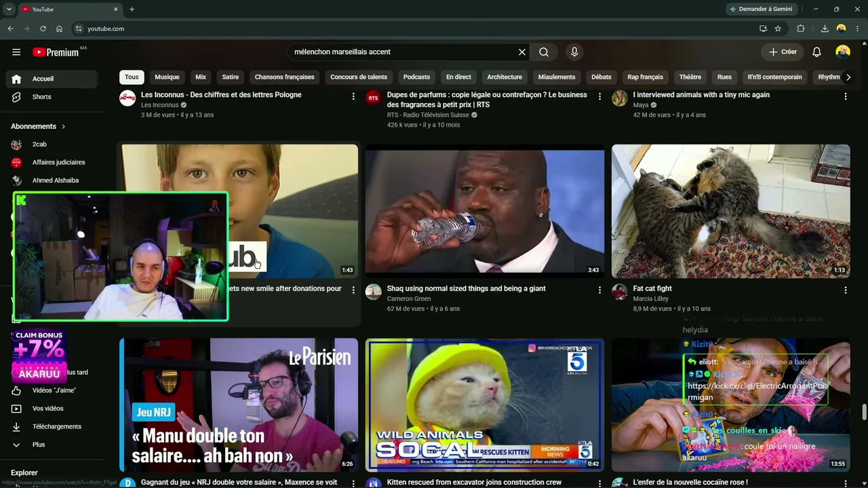View site information icon in address bar
The width and height of the screenshot is (868, 488).
[79, 28]
